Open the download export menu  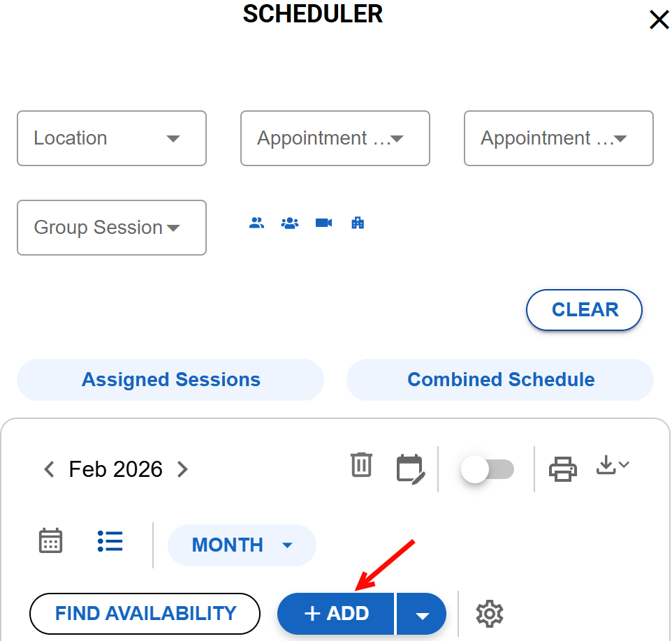click(x=613, y=466)
